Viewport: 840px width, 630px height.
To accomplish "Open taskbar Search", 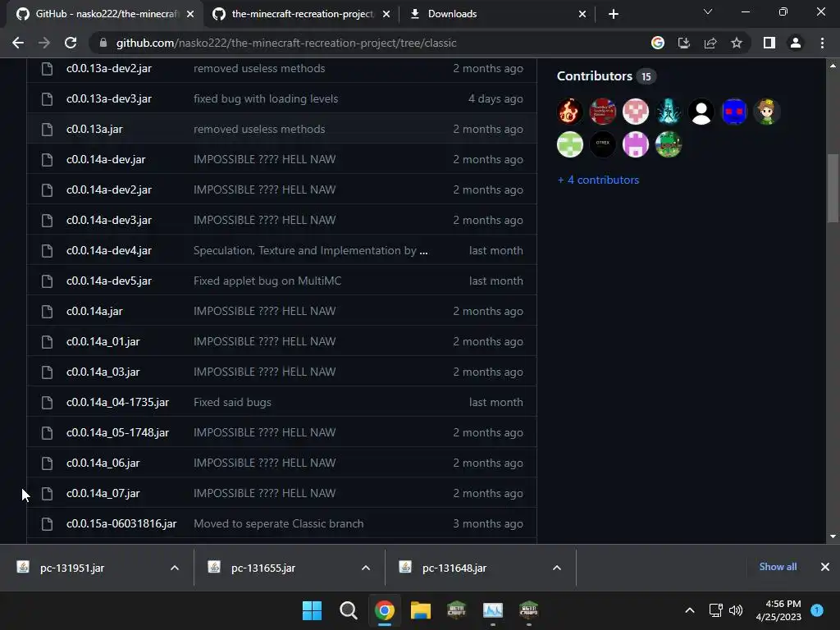I will (348, 610).
